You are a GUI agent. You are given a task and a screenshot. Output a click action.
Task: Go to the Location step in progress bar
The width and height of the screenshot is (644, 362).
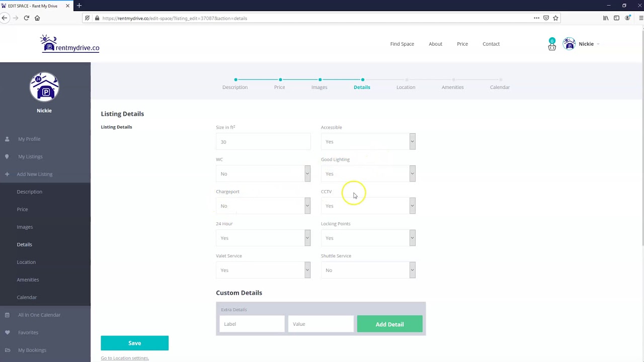[406, 87]
